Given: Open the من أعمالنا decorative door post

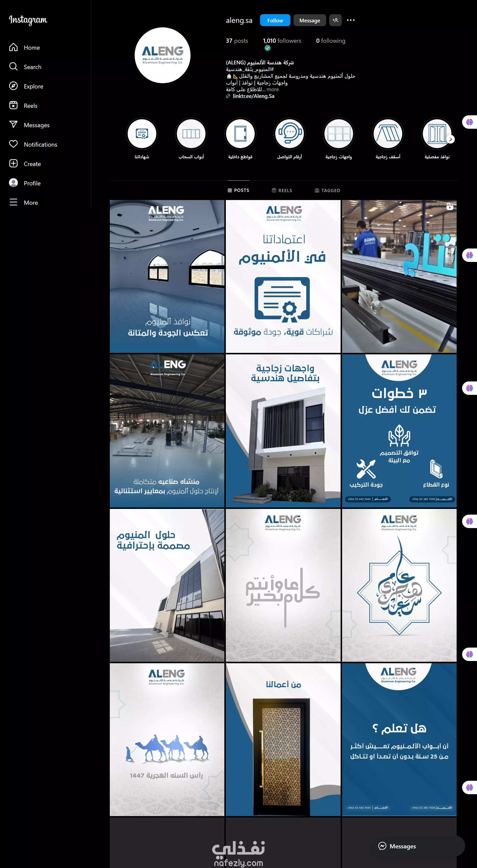Looking at the screenshot, I should click(283, 740).
